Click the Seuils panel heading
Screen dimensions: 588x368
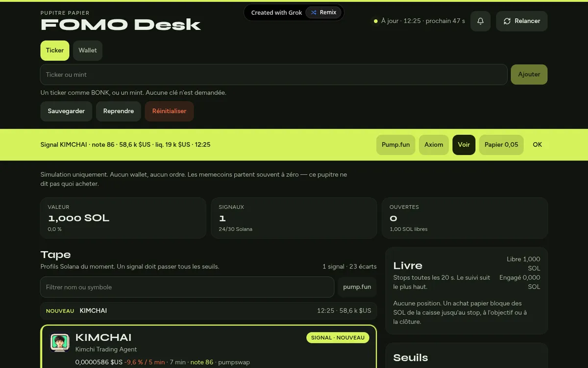411,358
